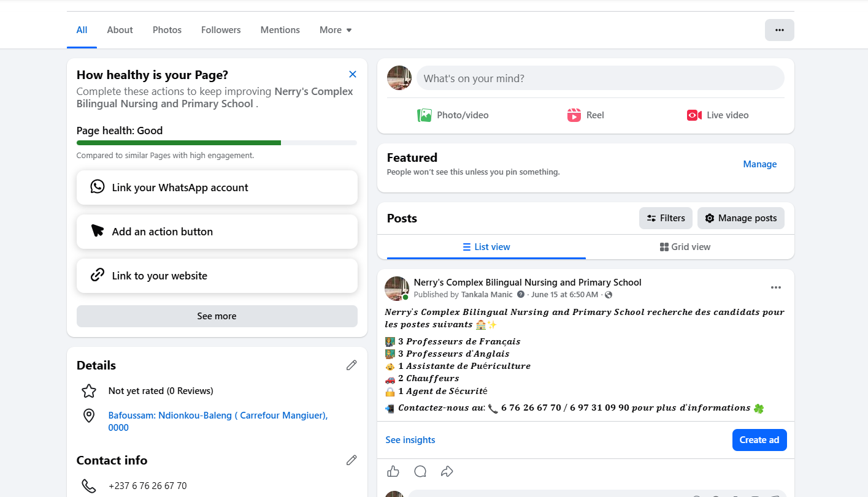Click the Manage posts button

741,218
